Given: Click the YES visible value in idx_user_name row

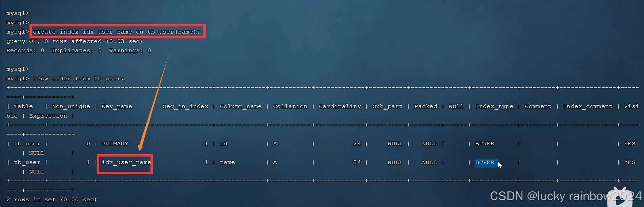Looking at the screenshot, I should point(630,162).
